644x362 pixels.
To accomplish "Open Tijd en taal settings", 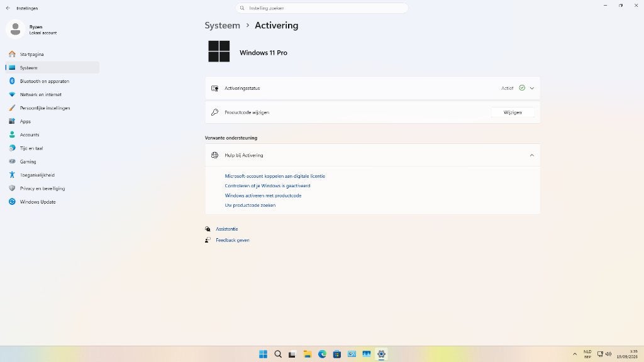I will coord(52,148).
